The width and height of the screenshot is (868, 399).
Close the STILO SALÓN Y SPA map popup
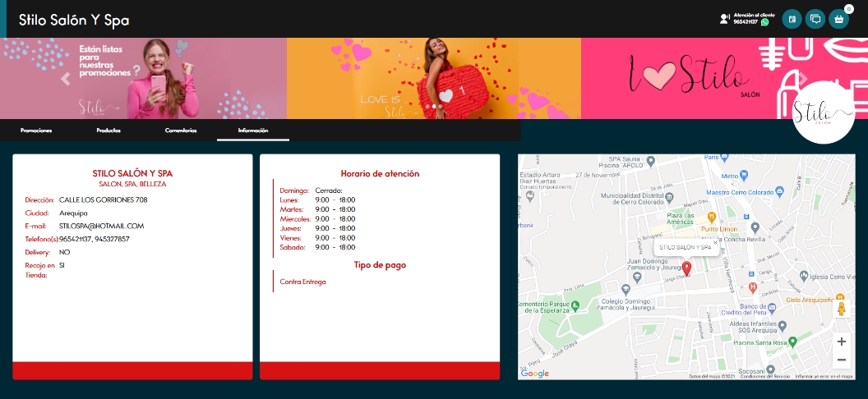click(715, 242)
